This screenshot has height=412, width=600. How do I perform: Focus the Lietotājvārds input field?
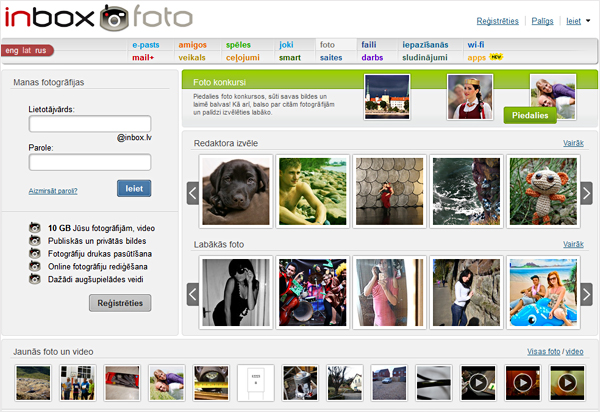click(x=90, y=124)
